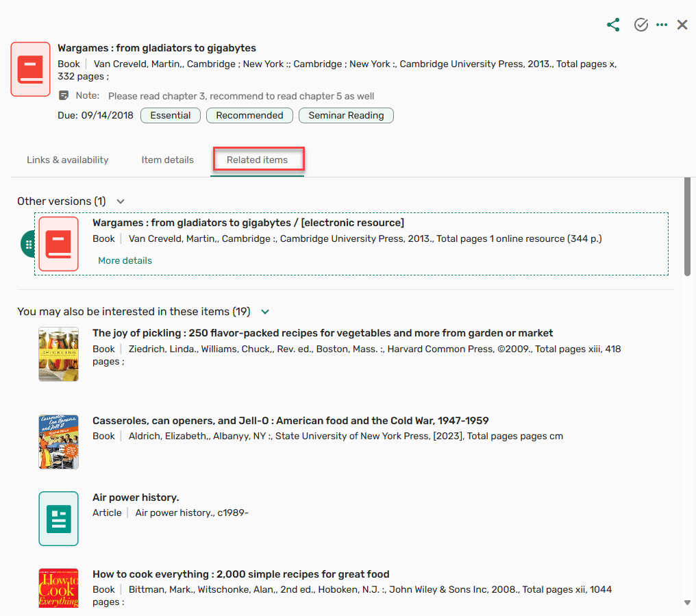696x616 pixels.
Task: Click Other versions (1) heading text
Action: pyautogui.click(x=61, y=201)
